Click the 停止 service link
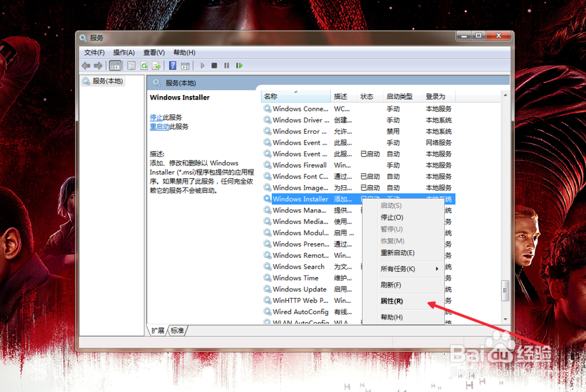 click(156, 117)
